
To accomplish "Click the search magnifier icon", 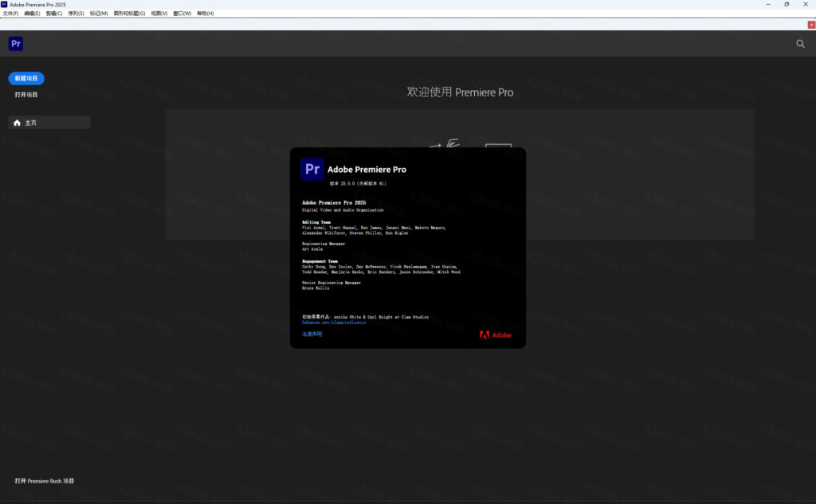I will click(800, 45).
